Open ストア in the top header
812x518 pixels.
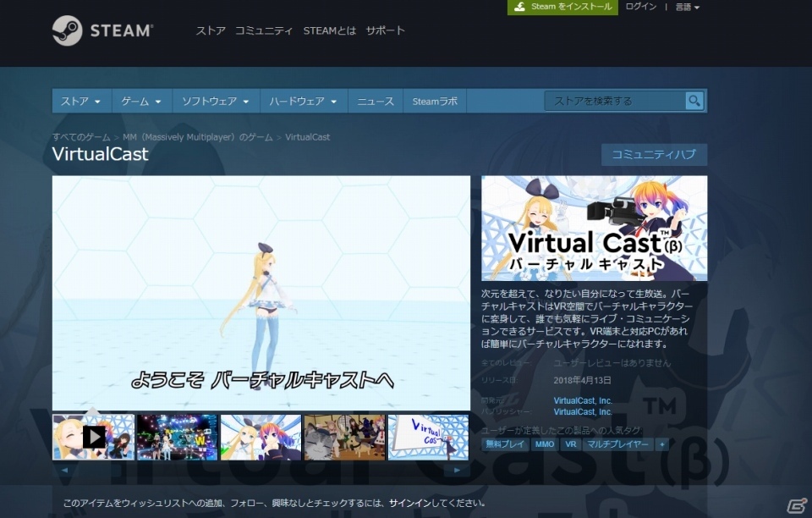211,30
